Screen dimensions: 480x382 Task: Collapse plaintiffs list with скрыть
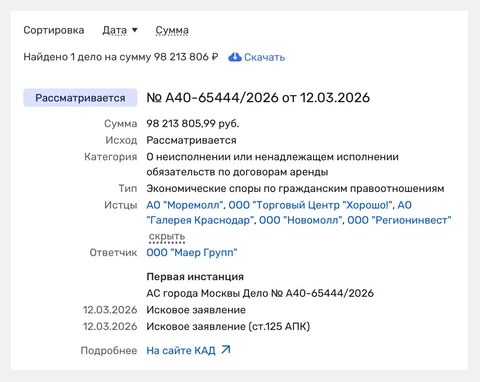pos(167,236)
